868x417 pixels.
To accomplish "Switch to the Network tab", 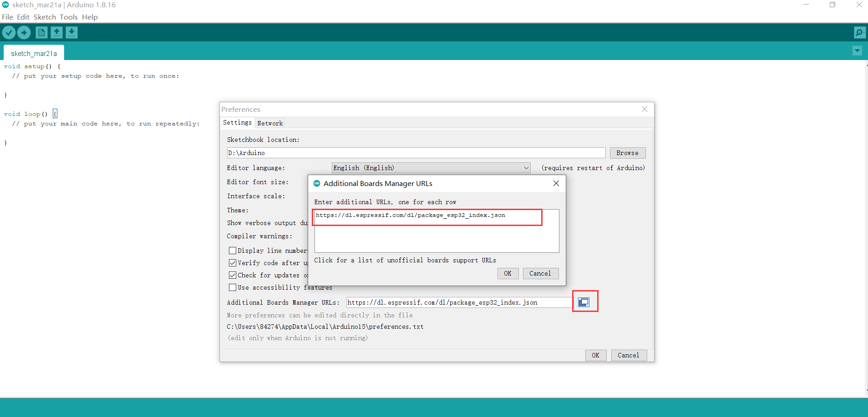I will coord(270,123).
